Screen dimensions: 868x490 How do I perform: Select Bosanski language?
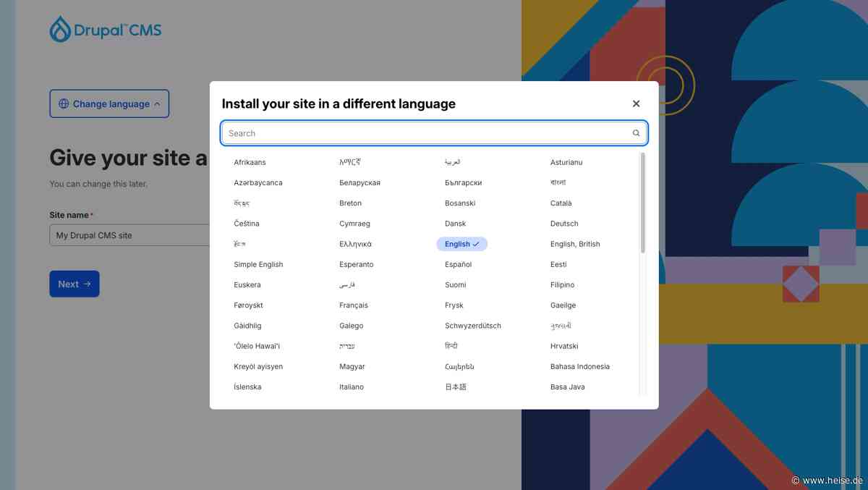(x=460, y=203)
